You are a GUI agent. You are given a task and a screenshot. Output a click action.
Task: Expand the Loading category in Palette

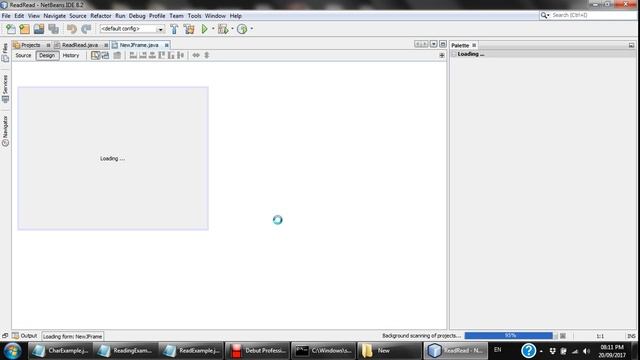point(454,54)
